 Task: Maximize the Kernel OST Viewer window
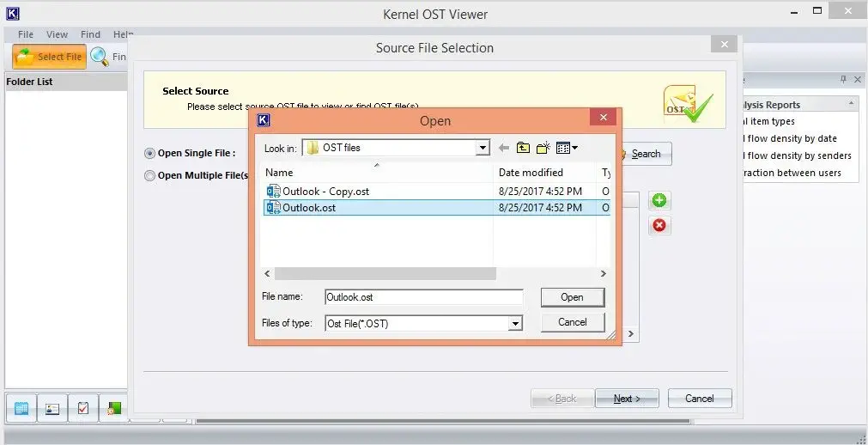(x=817, y=10)
